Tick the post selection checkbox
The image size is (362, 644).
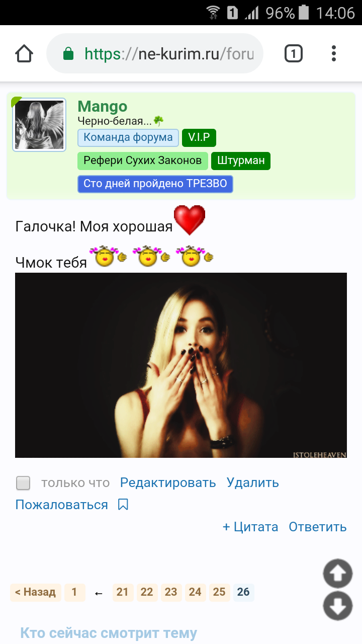[x=23, y=484]
